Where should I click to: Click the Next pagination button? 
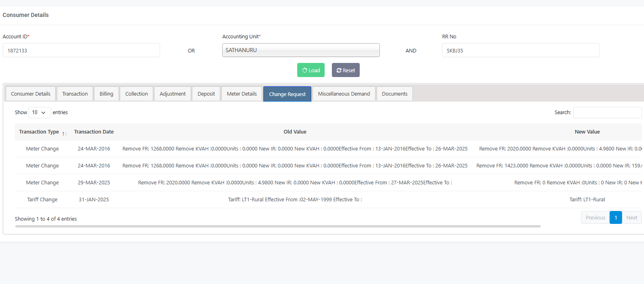tap(631, 217)
